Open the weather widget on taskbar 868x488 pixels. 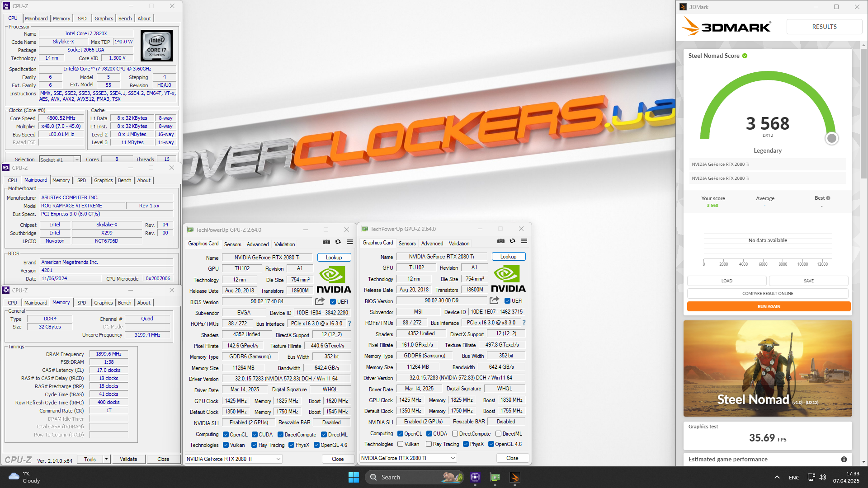(25, 477)
